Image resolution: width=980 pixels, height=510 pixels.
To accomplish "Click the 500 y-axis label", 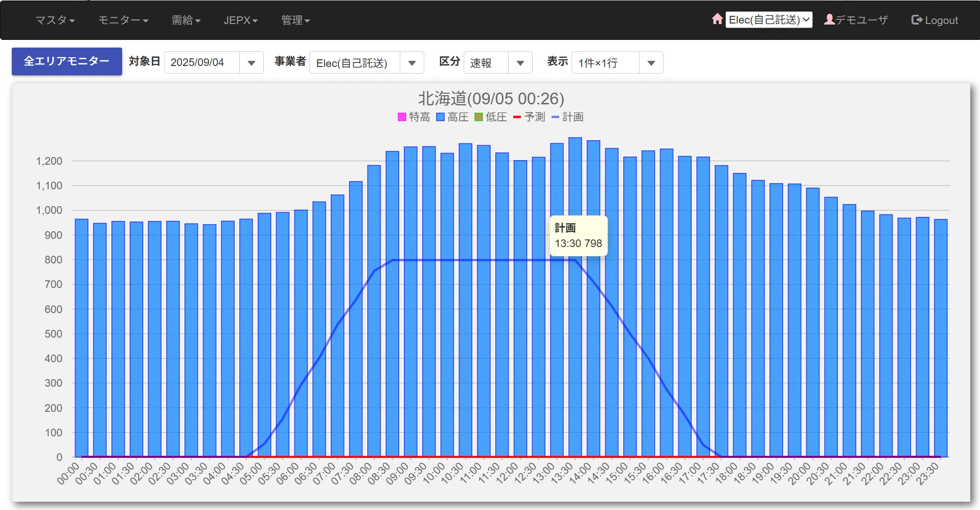I will [x=53, y=334].
